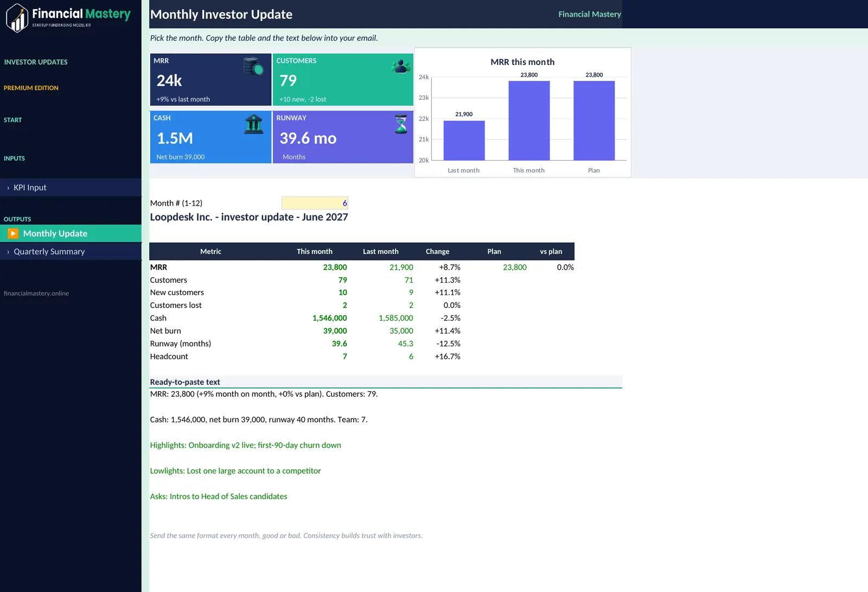Click the Financial Mastery logo icon

coord(17,18)
